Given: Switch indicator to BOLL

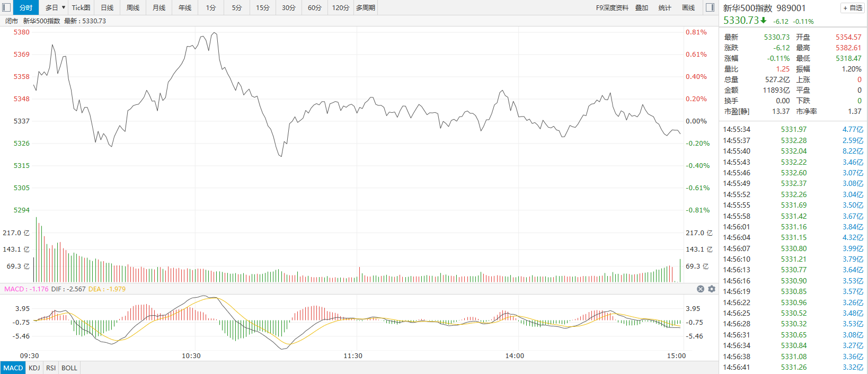Looking at the screenshot, I should click(x=69, y=368).
